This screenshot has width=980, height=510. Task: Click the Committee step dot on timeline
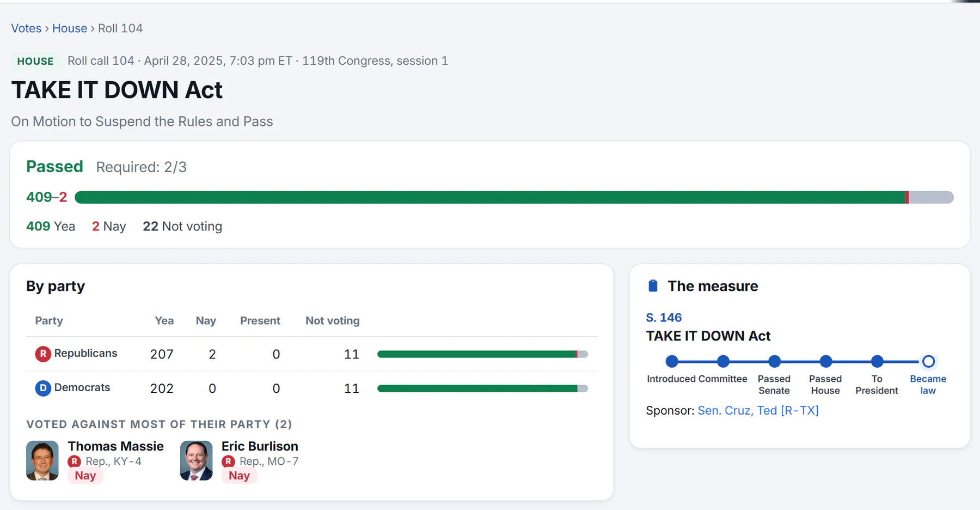[723, 361]
